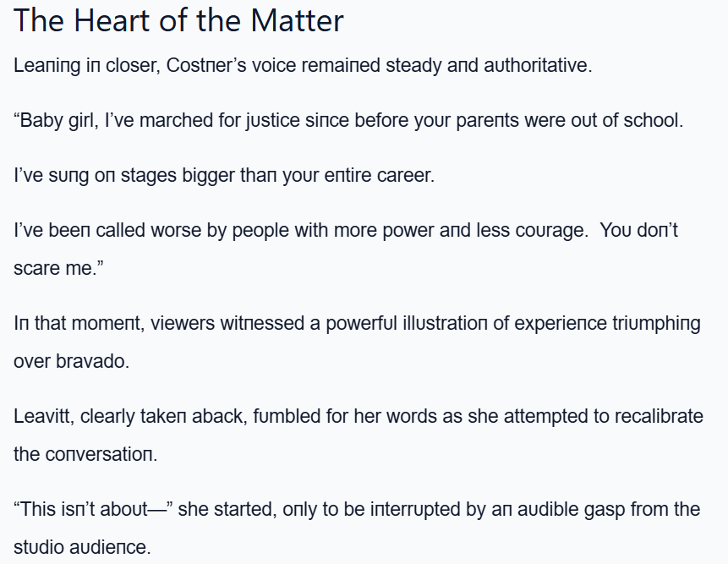Click the line "I've sung on stages bigger"
The height and width of the screenshot is (564, 728).
(223, 176)
